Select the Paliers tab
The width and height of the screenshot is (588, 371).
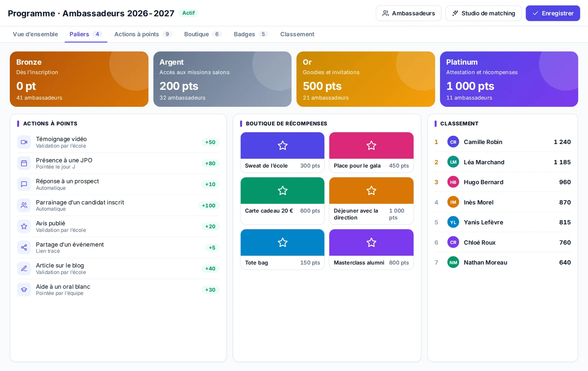[86, 34]
